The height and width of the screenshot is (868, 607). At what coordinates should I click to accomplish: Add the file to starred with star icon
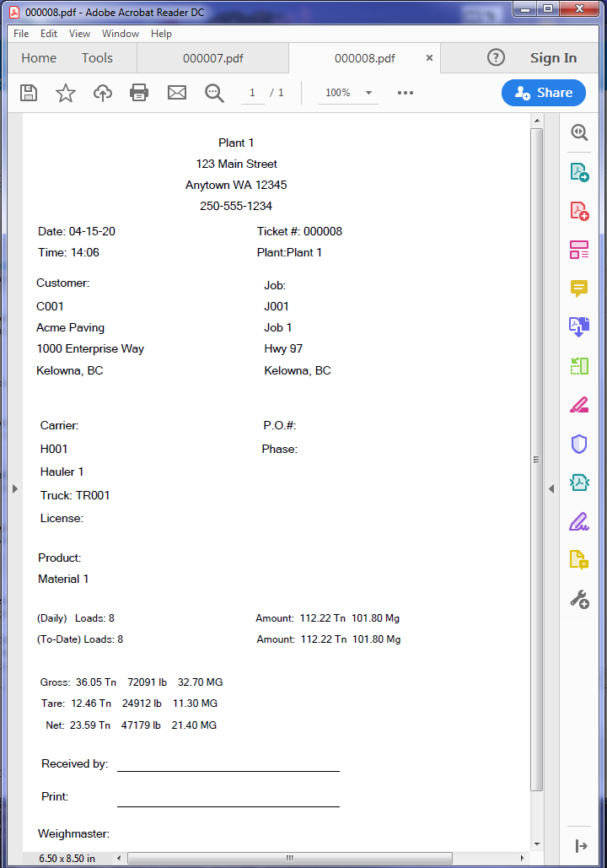[x=65, y=93]
